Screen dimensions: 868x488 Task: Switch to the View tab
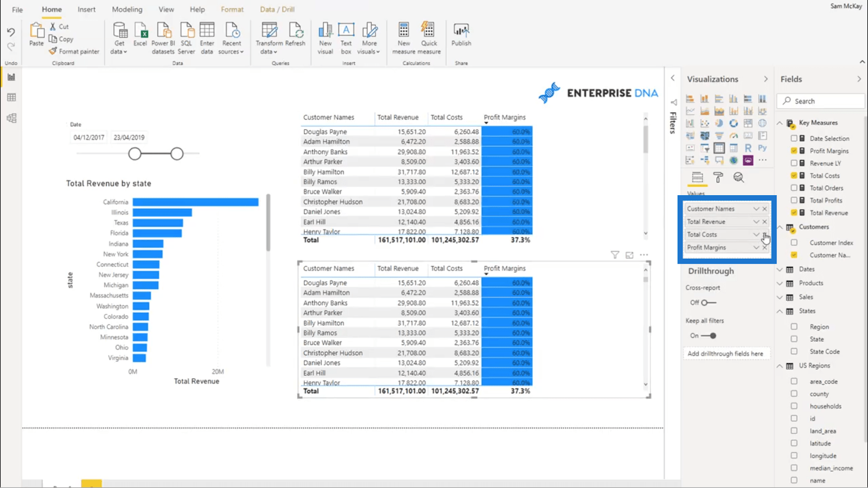(166, 10)
